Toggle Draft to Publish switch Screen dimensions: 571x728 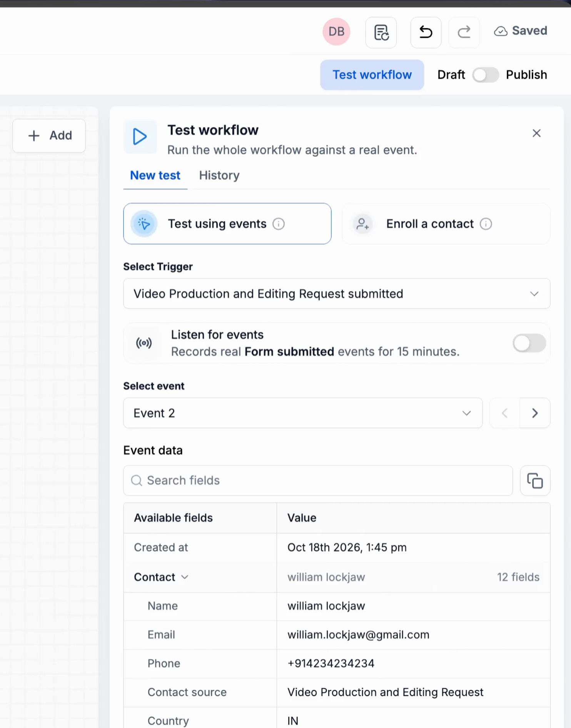click(486, 75)
